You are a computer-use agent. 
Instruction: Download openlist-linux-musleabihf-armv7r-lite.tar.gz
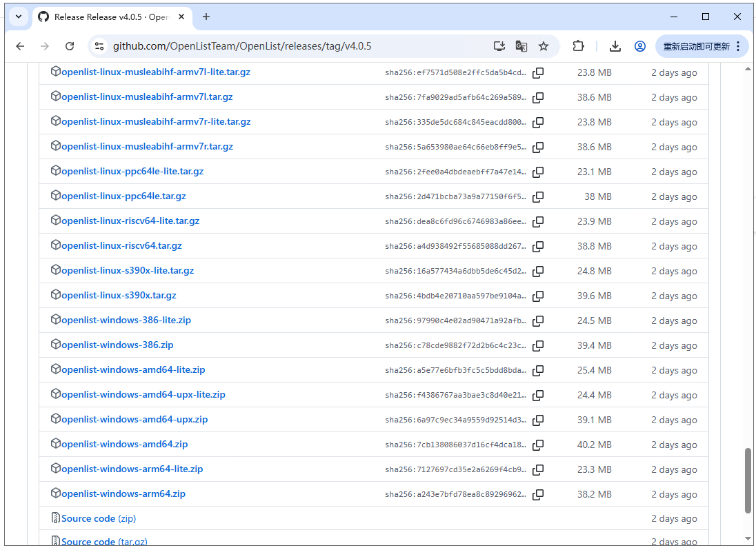[x=156, y=122]
